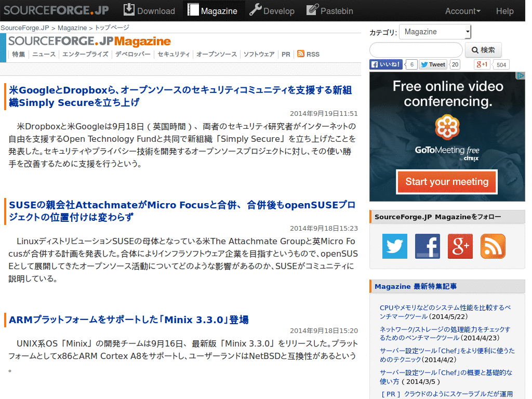Open Chef をより便利に使う feature link
This screenshot has width=532, height=399.
(x=447, y=355)
